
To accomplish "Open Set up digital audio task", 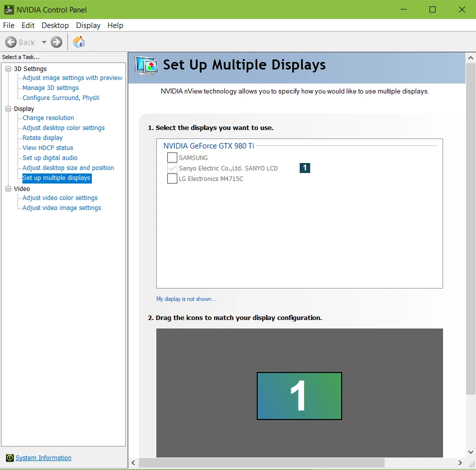I will click(50, 158).
